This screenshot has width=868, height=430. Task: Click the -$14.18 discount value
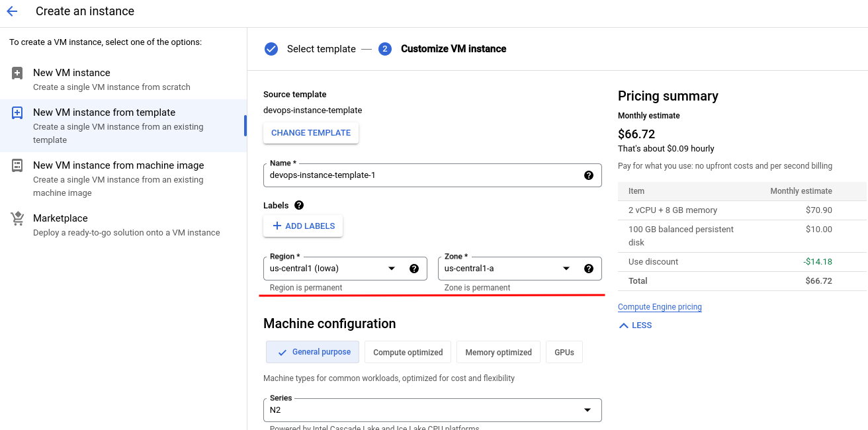pyautogui.click(x=818, y=262)
